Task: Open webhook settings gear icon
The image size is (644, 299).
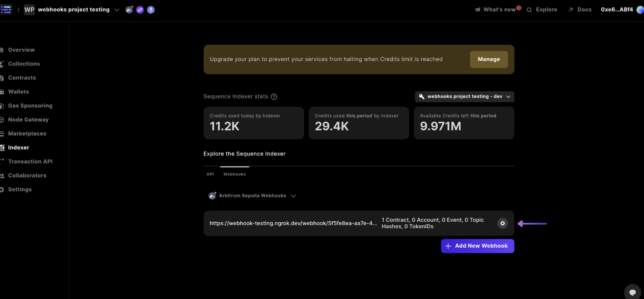Action: tap(502, 224)
